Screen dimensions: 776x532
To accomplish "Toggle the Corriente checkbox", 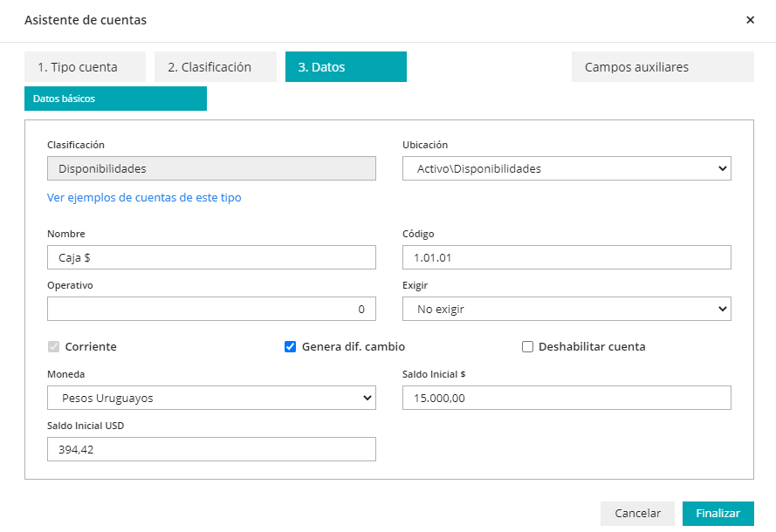I will 54,346.
